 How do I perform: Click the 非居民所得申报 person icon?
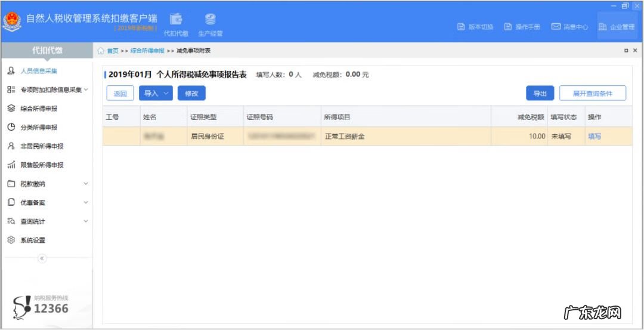11,146
